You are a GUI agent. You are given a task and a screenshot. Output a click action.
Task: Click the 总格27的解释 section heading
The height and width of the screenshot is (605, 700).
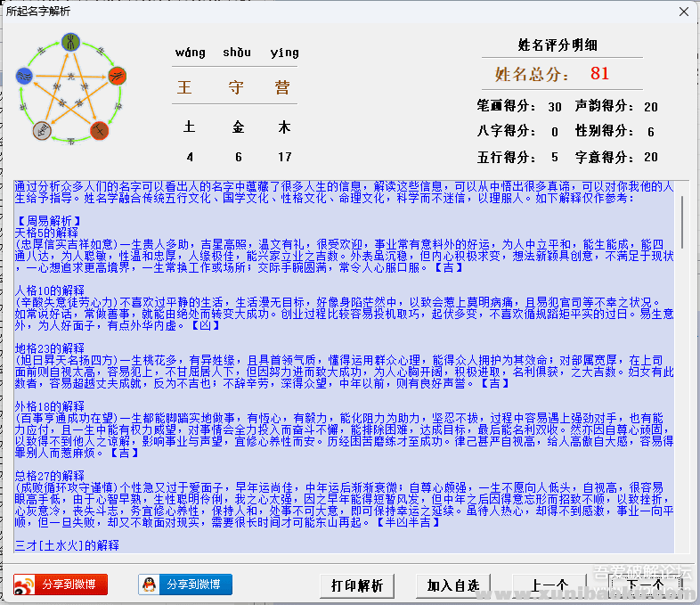click(x=49, y=477)
